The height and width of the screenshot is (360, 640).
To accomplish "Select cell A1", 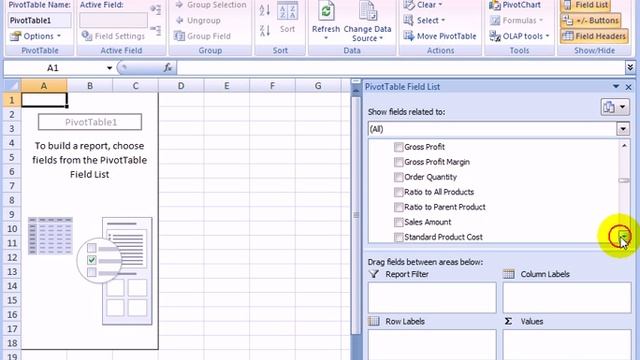I will (x=44, y=100).
